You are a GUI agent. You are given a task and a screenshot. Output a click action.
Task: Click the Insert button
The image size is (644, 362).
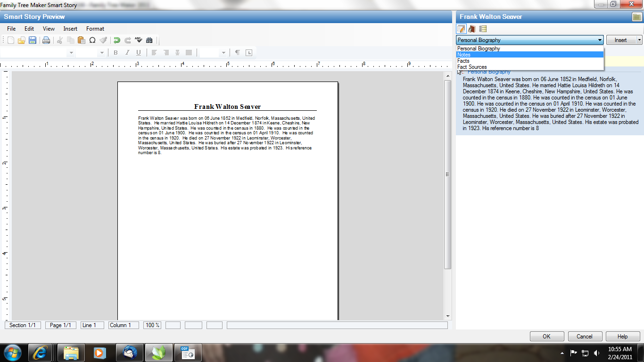point(621,40)
